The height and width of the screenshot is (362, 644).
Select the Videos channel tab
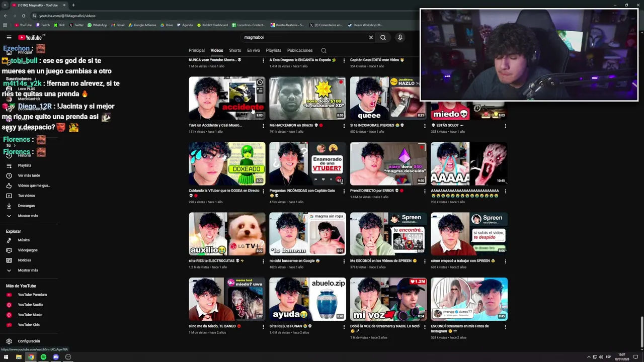coord(217,50)
